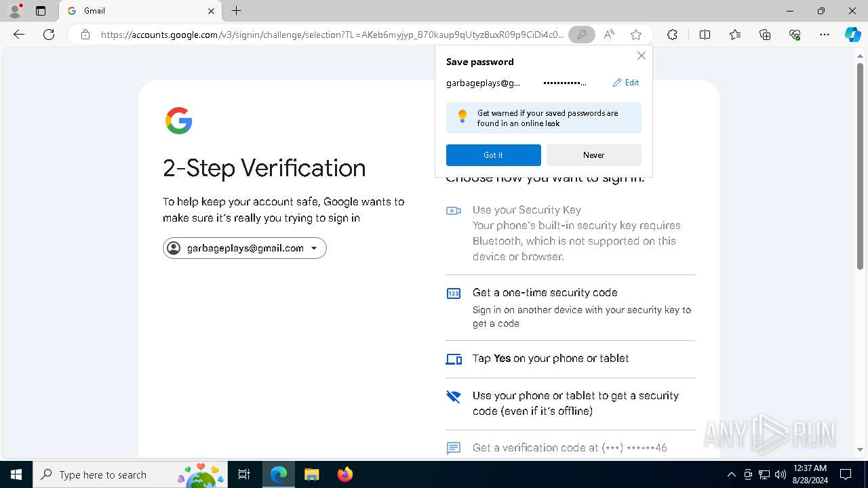The height and width of the screenshot is (488, 868).
Task: Expand the garbageplays@gmail.com account selector
Action: pos(244,248)
